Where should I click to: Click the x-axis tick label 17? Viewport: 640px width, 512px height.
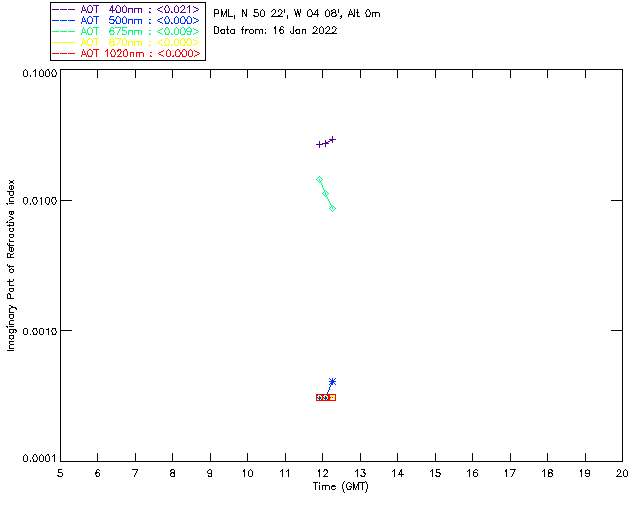(x=510, y=473)
